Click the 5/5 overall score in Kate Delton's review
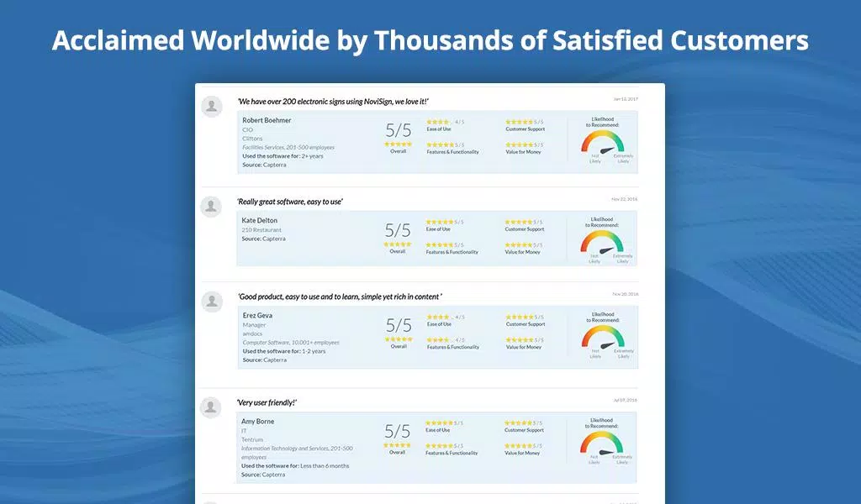The image size is (861, 504). pyautogui.click(x=398, y=230)
